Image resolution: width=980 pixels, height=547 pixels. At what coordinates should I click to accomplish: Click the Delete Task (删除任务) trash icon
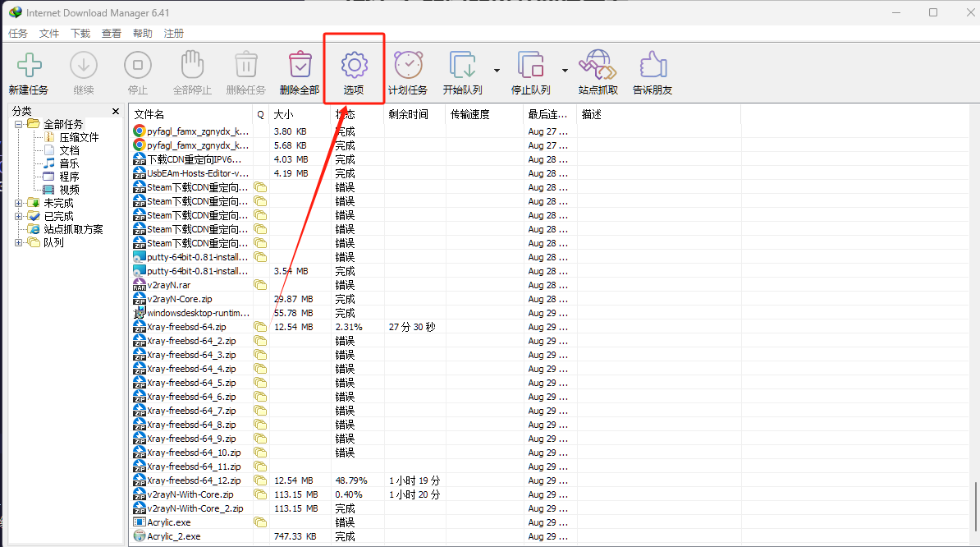point(245,65)
